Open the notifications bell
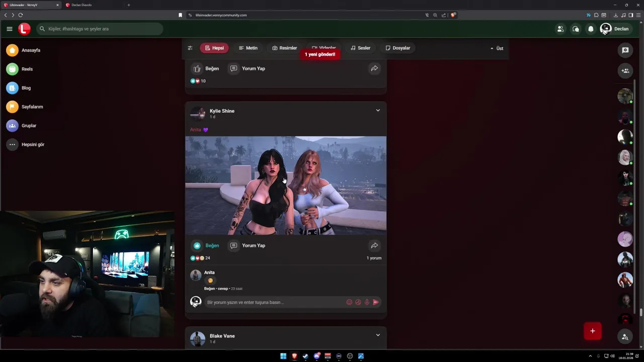 [591, 29]
